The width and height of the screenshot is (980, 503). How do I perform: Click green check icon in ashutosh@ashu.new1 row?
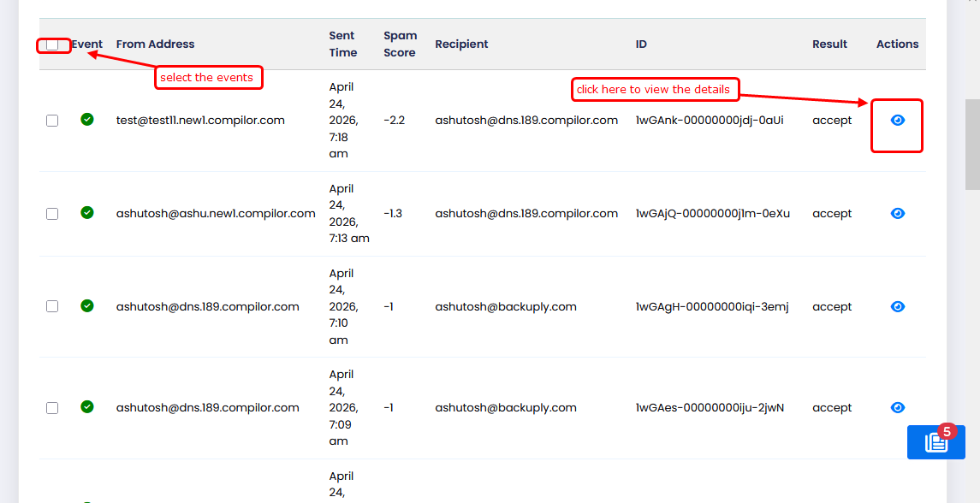point(87,213)
